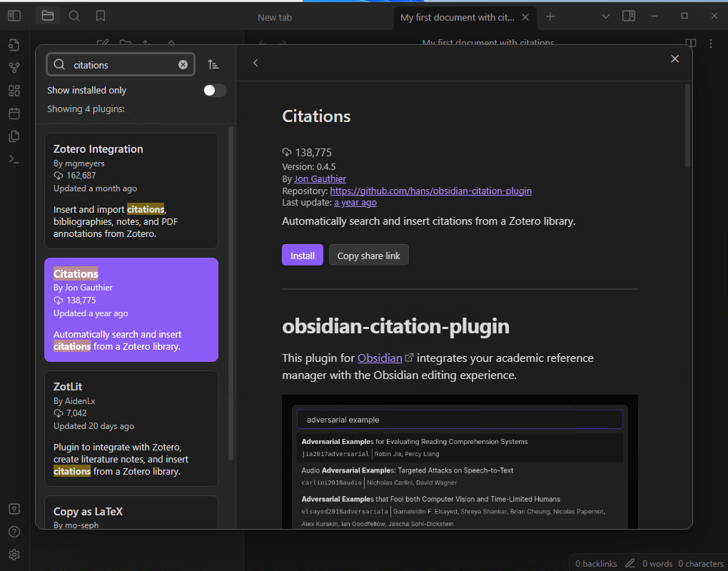
Task: Open Jon Gauthier author link
Action: pos(320,178)
